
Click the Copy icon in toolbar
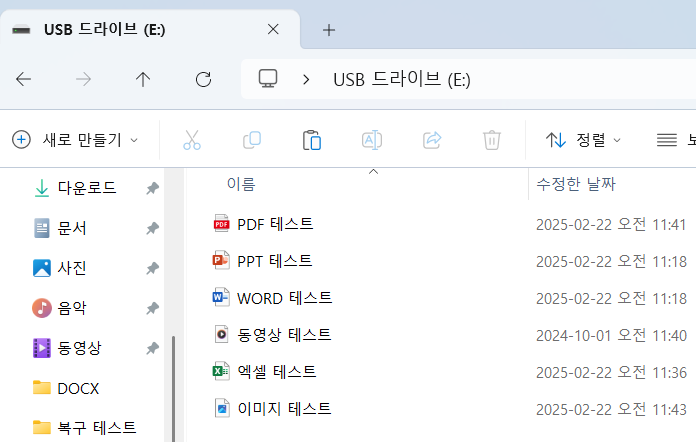click(x=252, y=140)
